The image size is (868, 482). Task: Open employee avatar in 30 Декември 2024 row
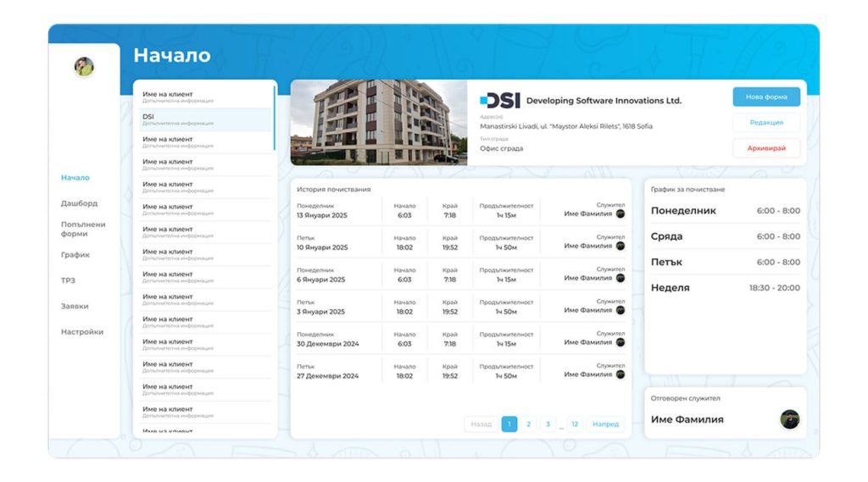click(x=620, y=342)
